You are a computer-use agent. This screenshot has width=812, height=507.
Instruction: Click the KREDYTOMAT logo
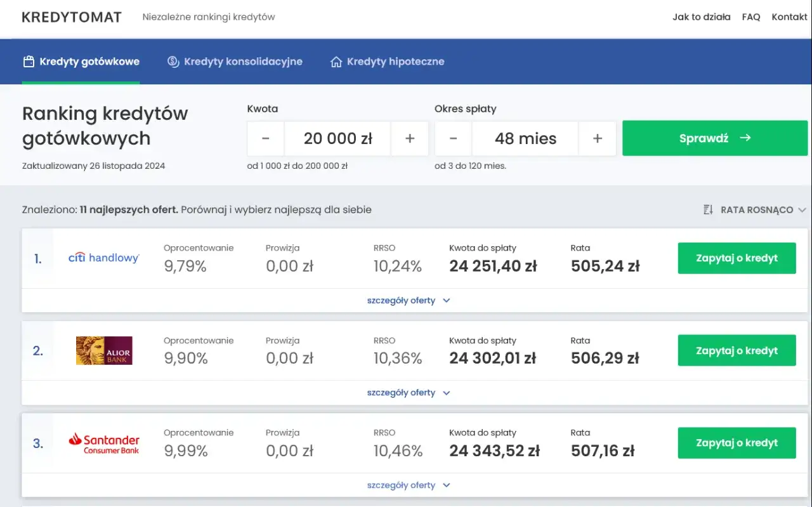(71, 17)
